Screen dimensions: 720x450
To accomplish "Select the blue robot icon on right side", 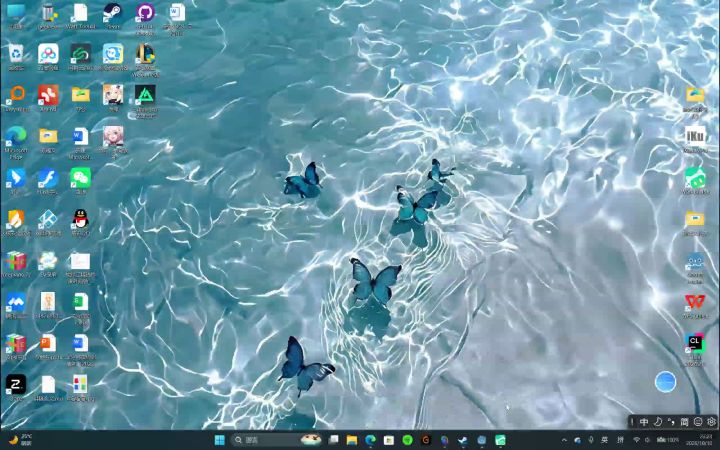I will pos(695,262).
